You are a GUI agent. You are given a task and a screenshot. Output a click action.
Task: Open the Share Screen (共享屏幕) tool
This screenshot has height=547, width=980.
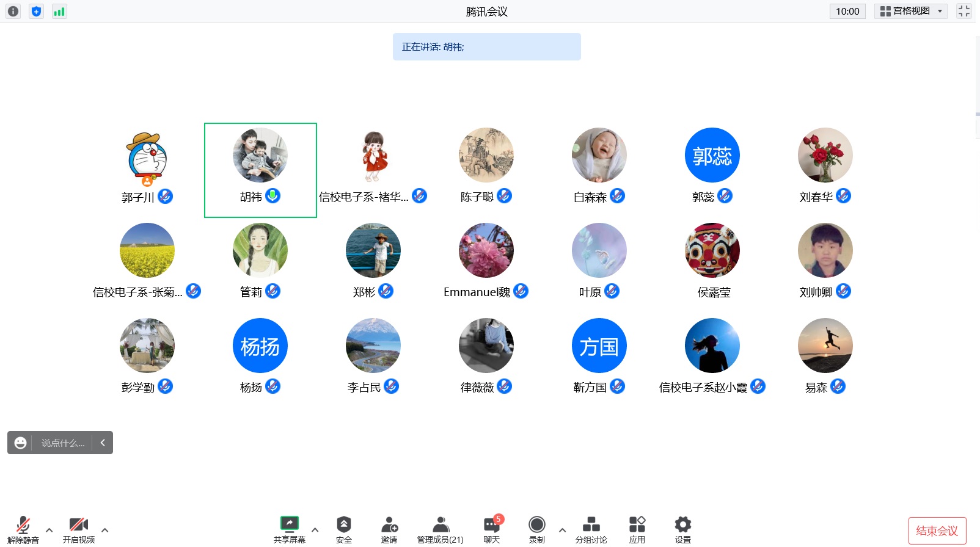(x=289, y=529)
